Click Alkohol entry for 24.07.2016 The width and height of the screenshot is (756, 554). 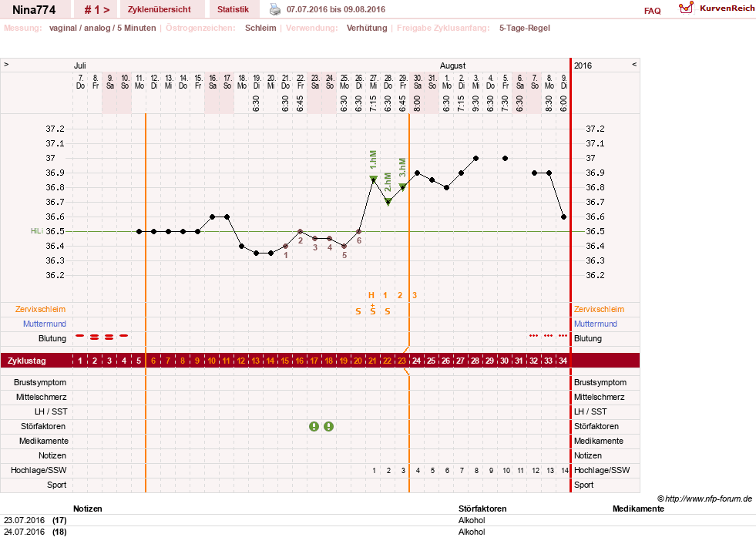[x=472, y=532]
